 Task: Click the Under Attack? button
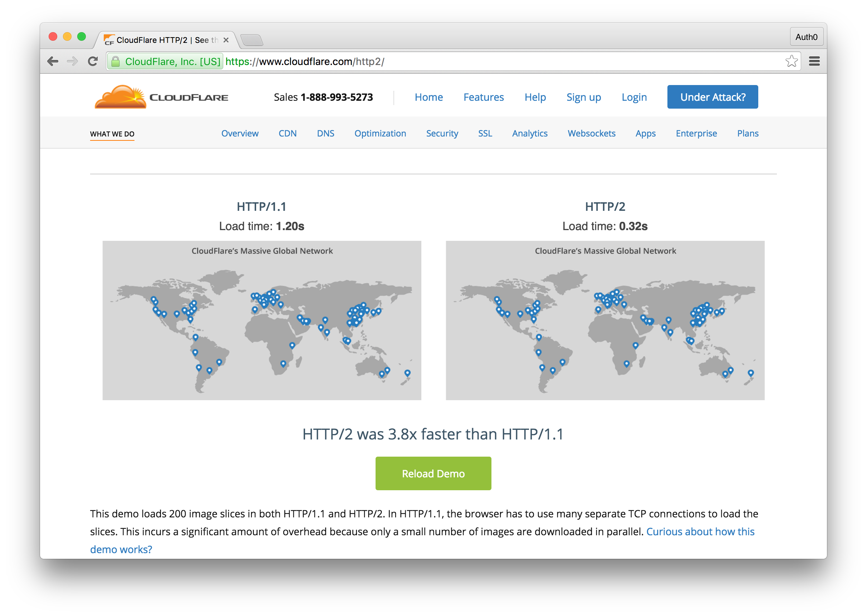click(x=712, y=97)
